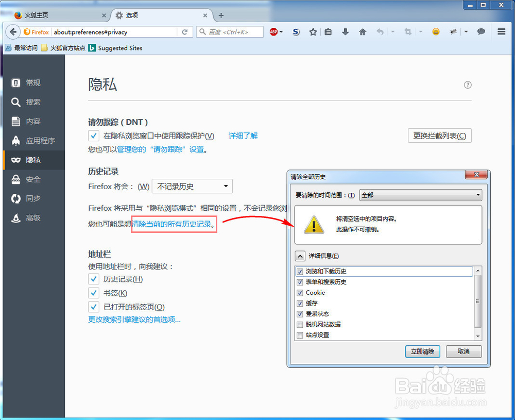Open 更改搜索引擎建议的首选项 link

click(x=134, y=320)
